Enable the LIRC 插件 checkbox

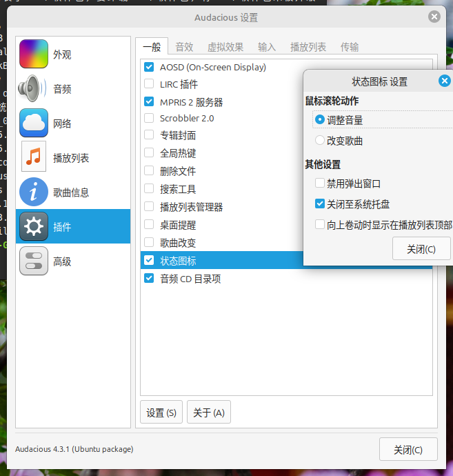tap(149, 83)
